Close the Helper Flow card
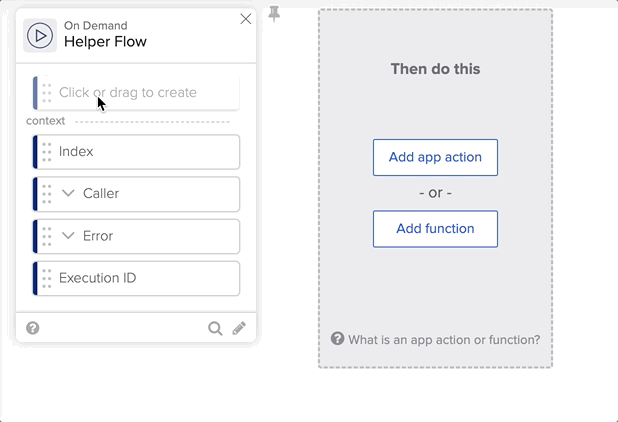618x422 pixels. coord(246,19)
